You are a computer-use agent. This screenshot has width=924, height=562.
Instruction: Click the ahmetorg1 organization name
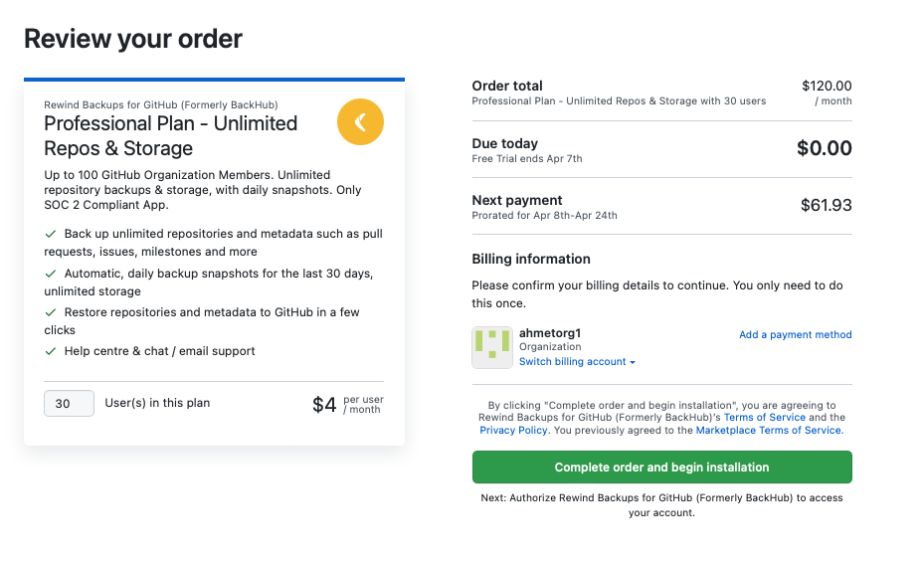coord(549,332)
